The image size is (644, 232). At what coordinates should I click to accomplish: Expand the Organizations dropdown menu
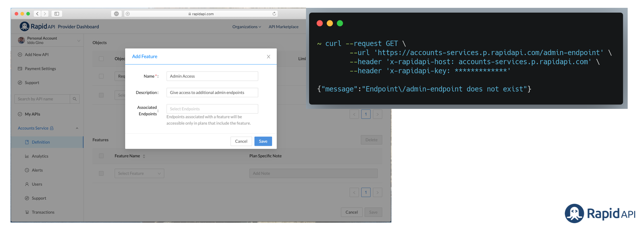coord(247,27)
